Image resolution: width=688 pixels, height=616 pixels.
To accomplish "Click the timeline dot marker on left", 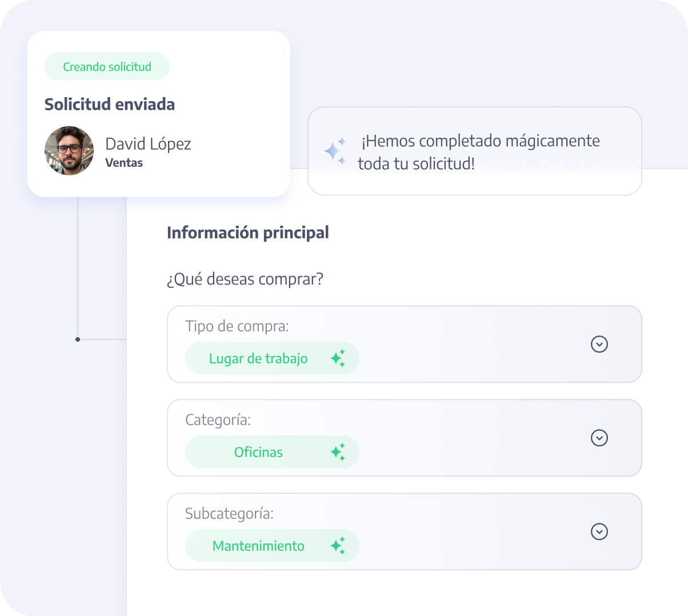I will point(78,339).
